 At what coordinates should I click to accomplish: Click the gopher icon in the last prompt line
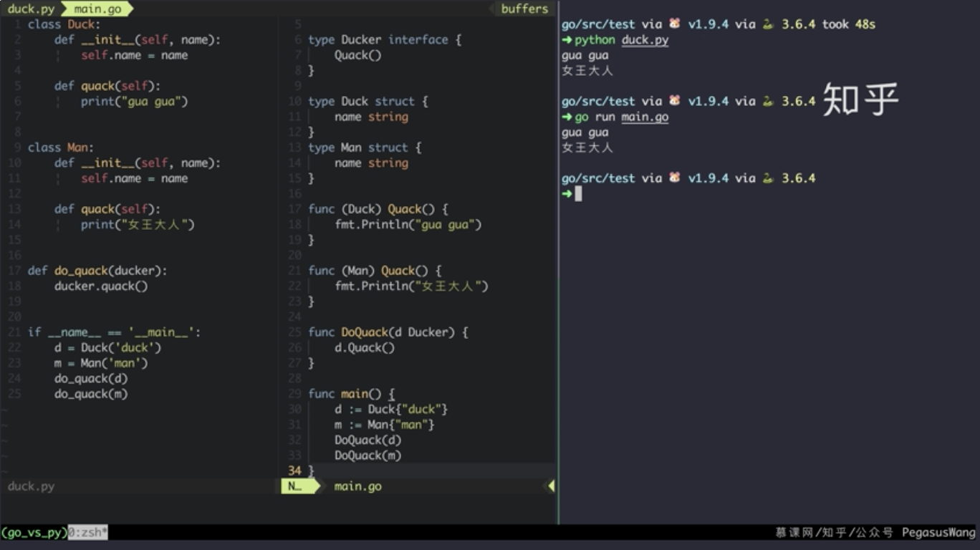tap(675, 178)
